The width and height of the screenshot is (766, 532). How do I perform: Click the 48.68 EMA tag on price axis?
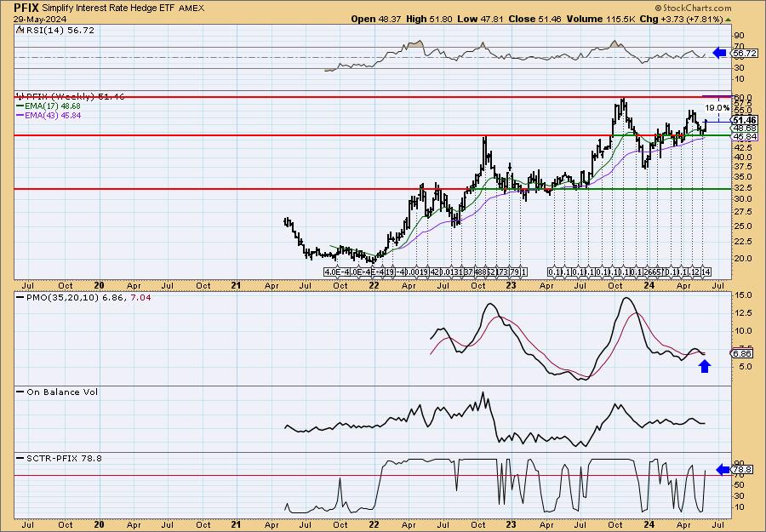[746, 128]
